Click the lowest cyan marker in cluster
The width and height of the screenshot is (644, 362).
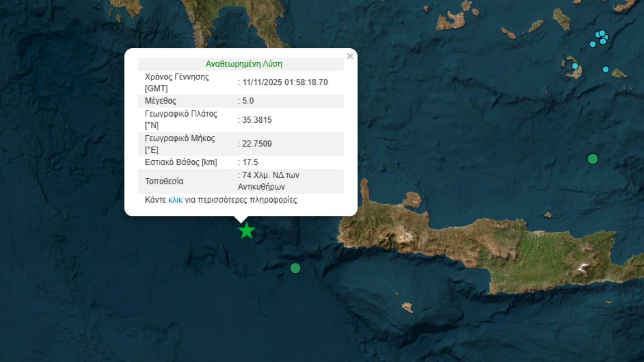[603, 42]
